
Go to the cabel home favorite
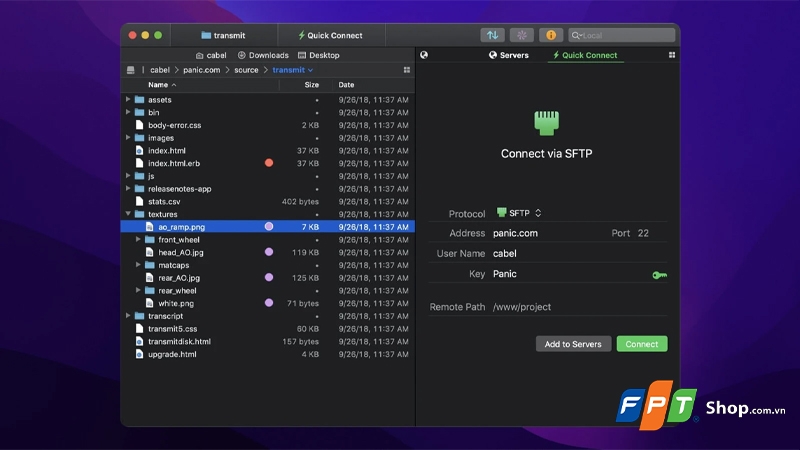pos(211,55)
